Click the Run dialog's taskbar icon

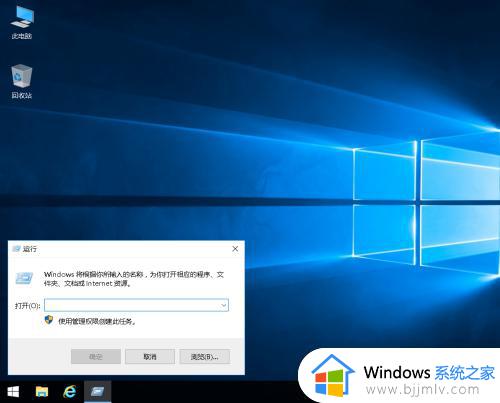click(x=97, y=392)
